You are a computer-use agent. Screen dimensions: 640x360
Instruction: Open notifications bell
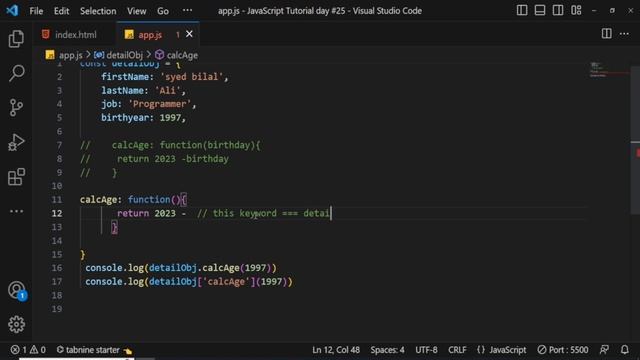[x=624, y=350]
